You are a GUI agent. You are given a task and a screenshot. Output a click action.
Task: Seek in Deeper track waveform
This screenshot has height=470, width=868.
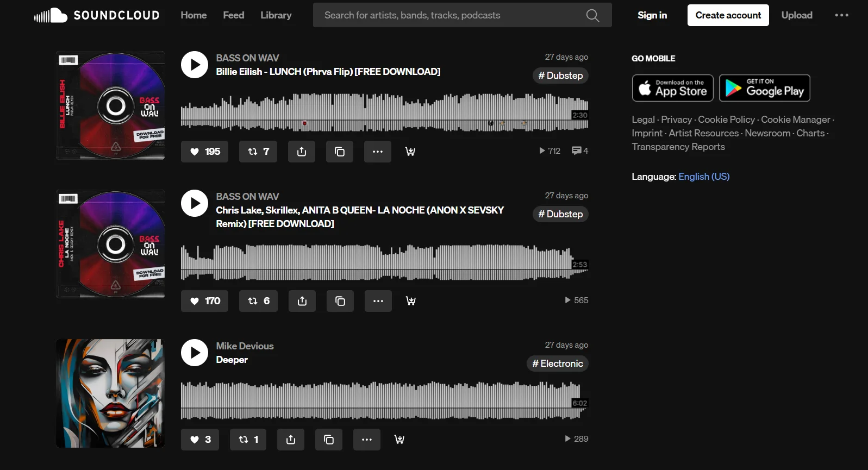[x=384, y=400]
